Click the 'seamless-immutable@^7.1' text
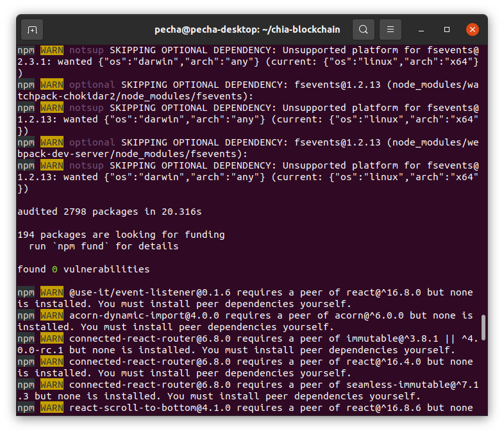Viewport: 504px width, 434px height. coord(412,385)
